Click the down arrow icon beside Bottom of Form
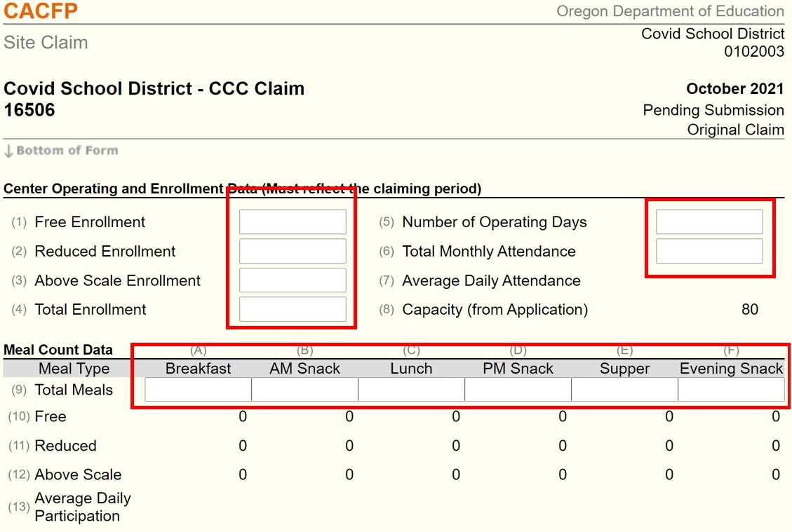This screenshot has width=792, height=532. [8, 149]
